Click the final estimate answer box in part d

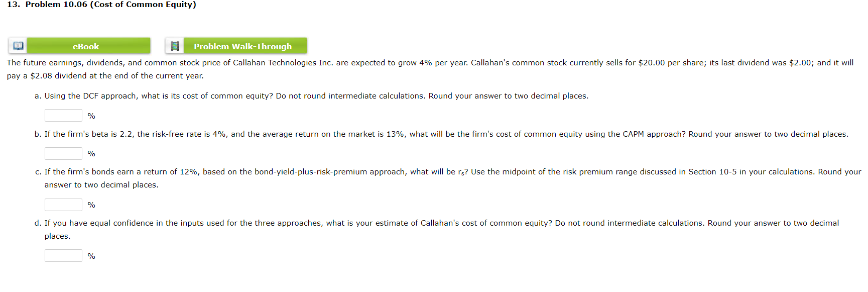pyautogui.click(x=63, y=255)
